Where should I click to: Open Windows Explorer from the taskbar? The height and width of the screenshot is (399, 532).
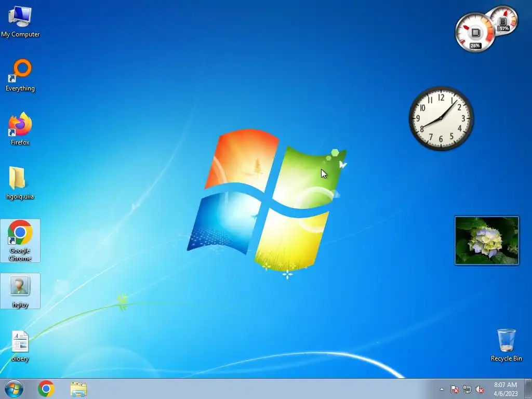pos(78,389)
